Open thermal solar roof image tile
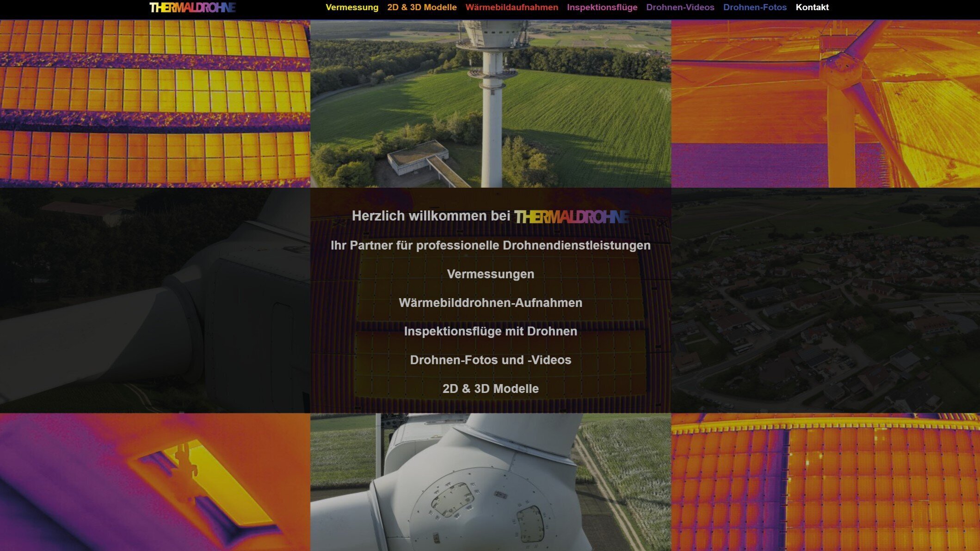Screen dimensions: 980x551 [826, 482]
